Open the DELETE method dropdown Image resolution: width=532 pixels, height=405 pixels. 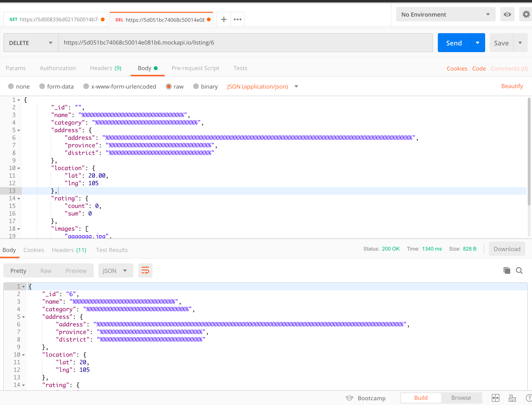(x=31, y=43)
